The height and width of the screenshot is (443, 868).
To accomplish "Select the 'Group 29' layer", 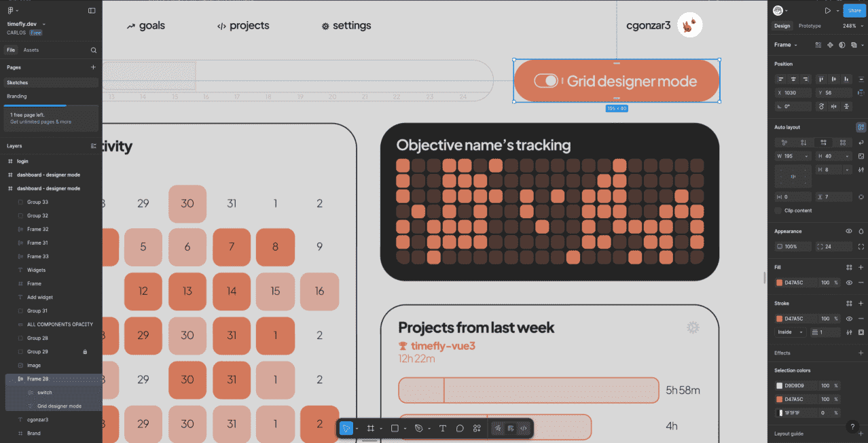I will pyautogui.click(x=37, y=351).
